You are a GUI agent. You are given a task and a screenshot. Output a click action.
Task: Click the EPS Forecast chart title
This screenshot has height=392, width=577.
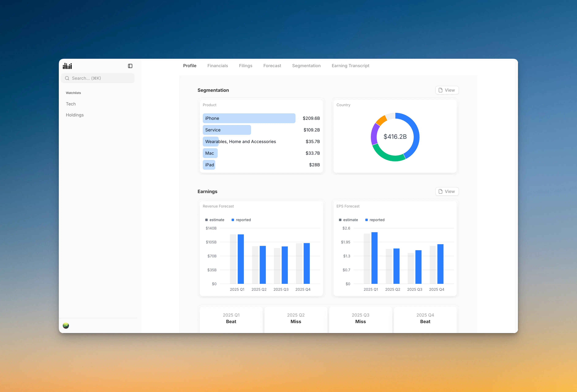(x=348, y=206)
